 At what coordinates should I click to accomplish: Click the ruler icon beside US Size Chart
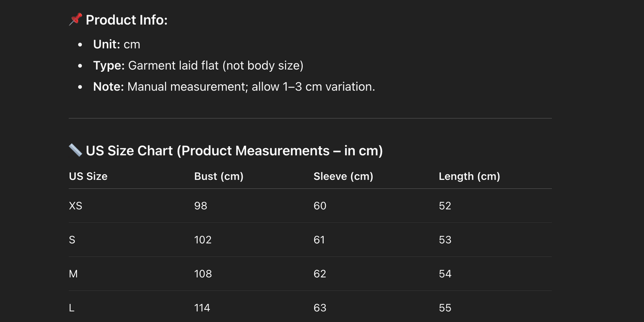tap(75, 150)
